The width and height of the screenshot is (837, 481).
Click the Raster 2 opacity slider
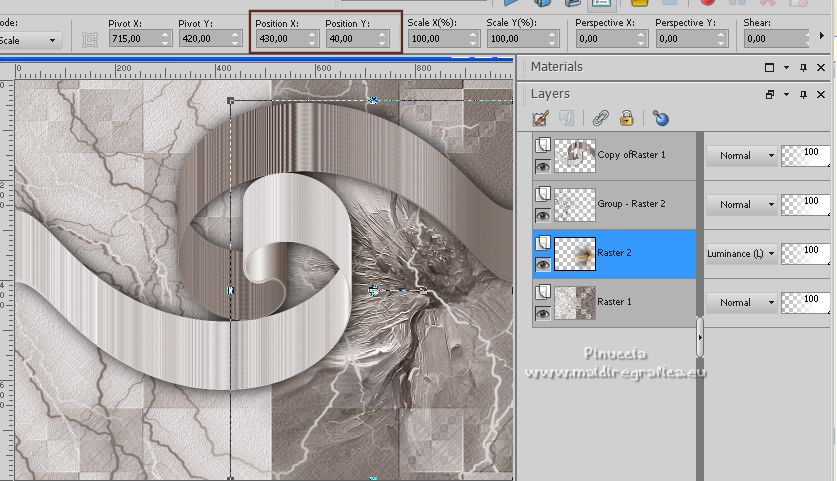tap(805, 253)
